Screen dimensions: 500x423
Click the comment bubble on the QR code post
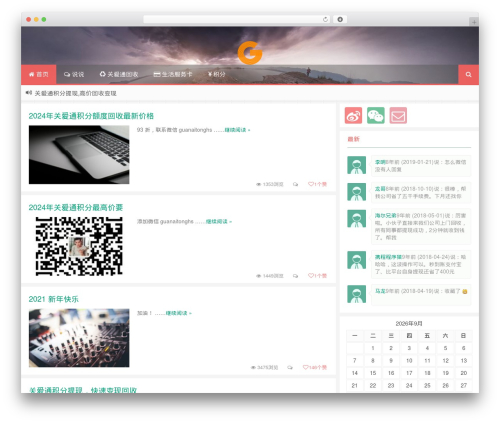tap(295, 276)
